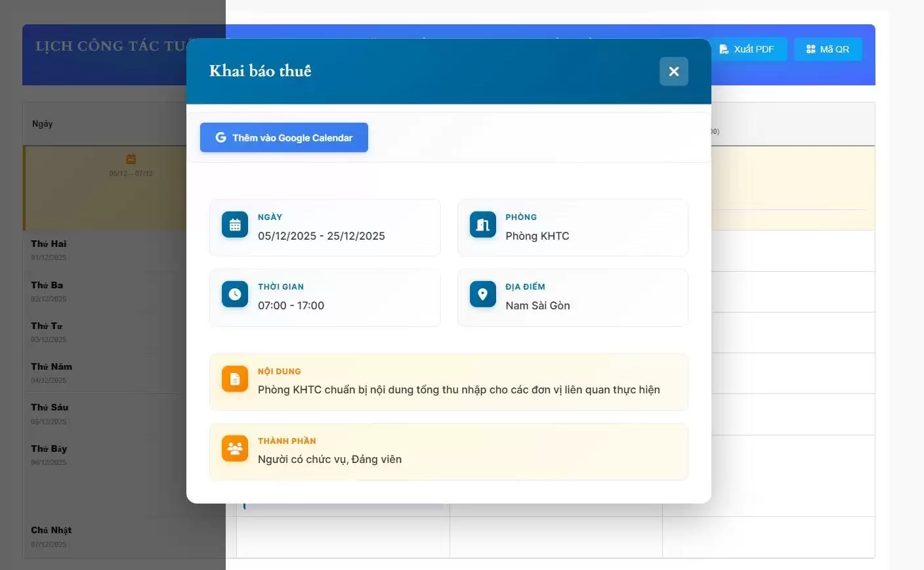Click Thêm vào Google Calendar button
This screenshot has height=570, width=924.
283,138
